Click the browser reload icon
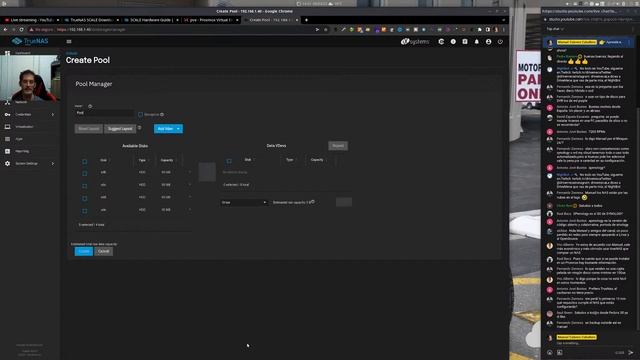 click(21, 29)
